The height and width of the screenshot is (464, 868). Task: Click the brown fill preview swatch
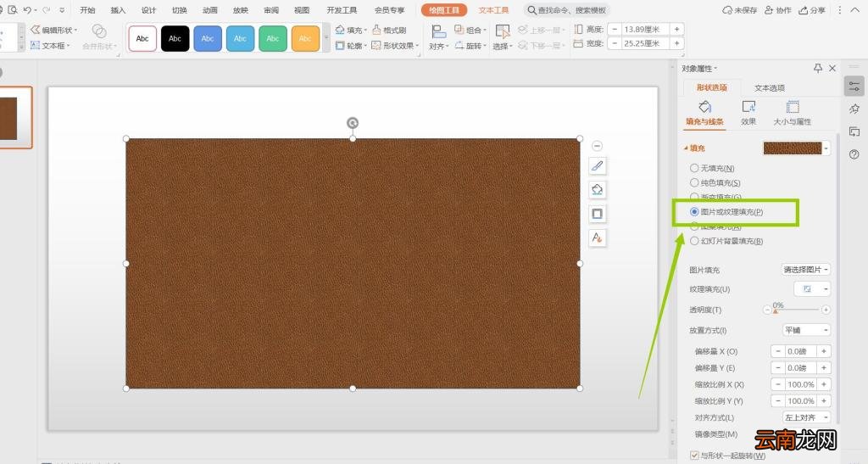point(793,148)
